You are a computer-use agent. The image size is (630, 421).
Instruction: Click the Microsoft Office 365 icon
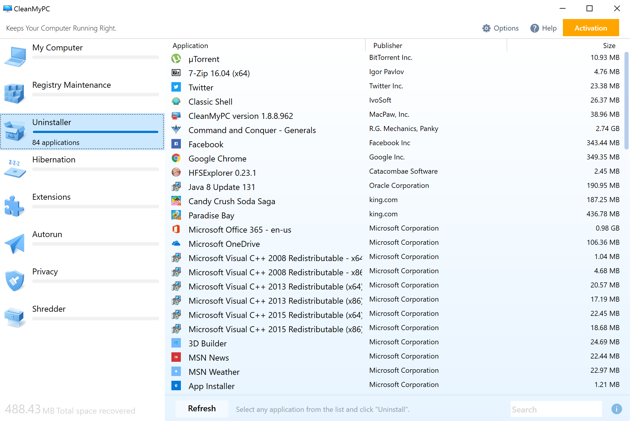(x=176, y=229)
